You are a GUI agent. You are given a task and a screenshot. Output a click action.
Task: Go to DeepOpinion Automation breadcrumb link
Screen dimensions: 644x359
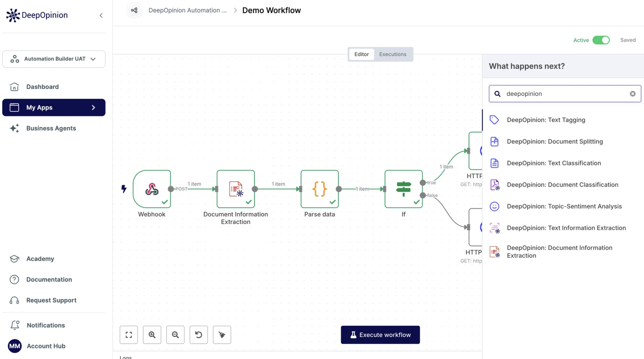pyautogui.click(x=188, y=10)
